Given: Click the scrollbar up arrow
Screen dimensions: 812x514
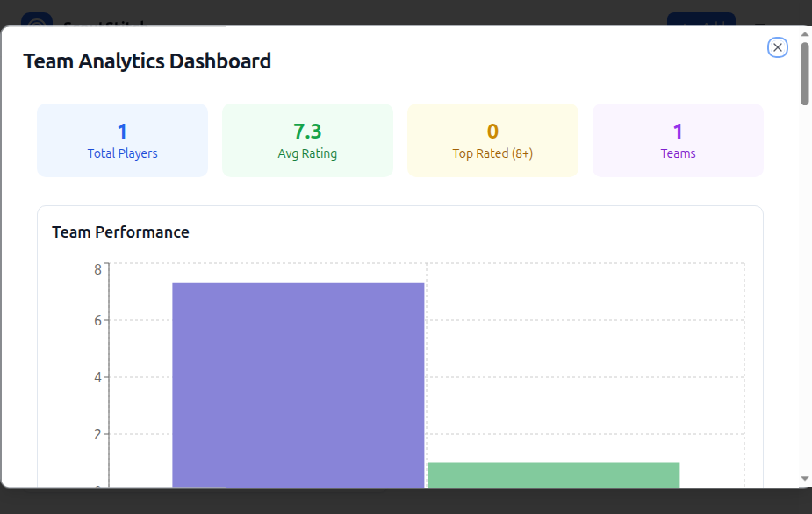Looking at the screenshot, I should pyautogui.click(x=803, y=33).
